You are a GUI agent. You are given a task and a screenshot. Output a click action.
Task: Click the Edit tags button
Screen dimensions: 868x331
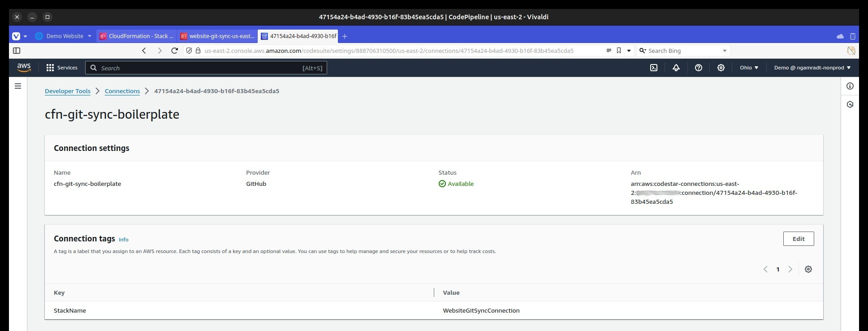coord(799,239)
